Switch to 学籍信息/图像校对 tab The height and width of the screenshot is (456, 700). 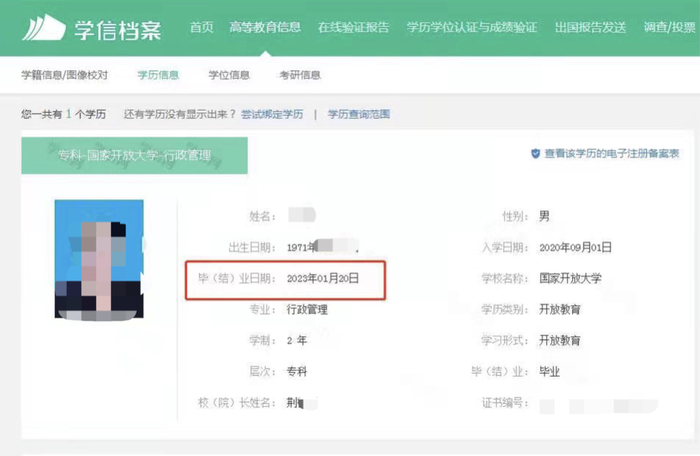point(64,75)
